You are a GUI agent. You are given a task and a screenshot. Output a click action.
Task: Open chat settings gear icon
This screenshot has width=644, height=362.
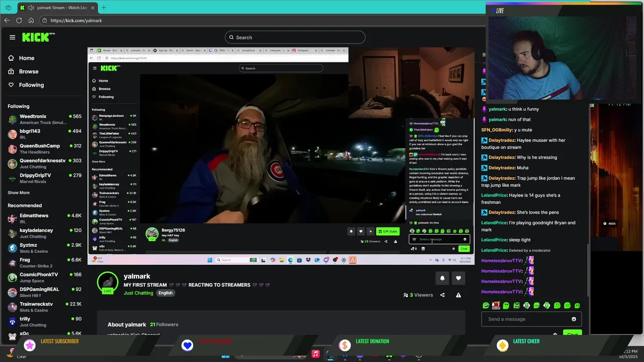(x=555, y=334)
